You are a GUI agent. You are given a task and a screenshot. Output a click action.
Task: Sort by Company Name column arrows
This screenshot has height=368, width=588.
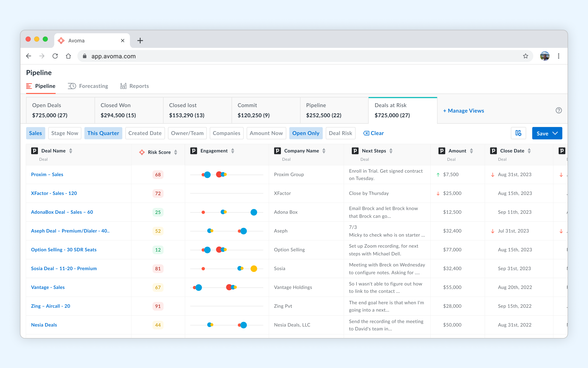click(x=324, y=151)
